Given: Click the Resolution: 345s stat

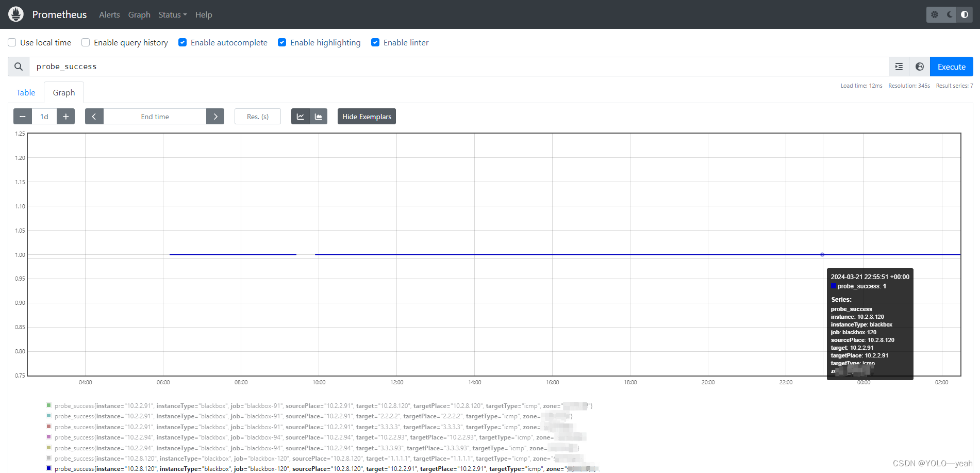Looking at the screenshot, I should click(909, 86).
